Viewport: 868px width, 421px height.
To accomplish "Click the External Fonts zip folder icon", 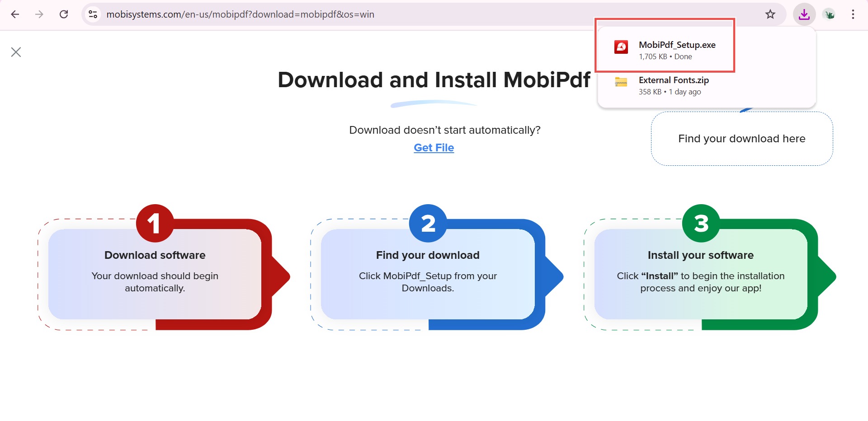I will pos(621,82).
